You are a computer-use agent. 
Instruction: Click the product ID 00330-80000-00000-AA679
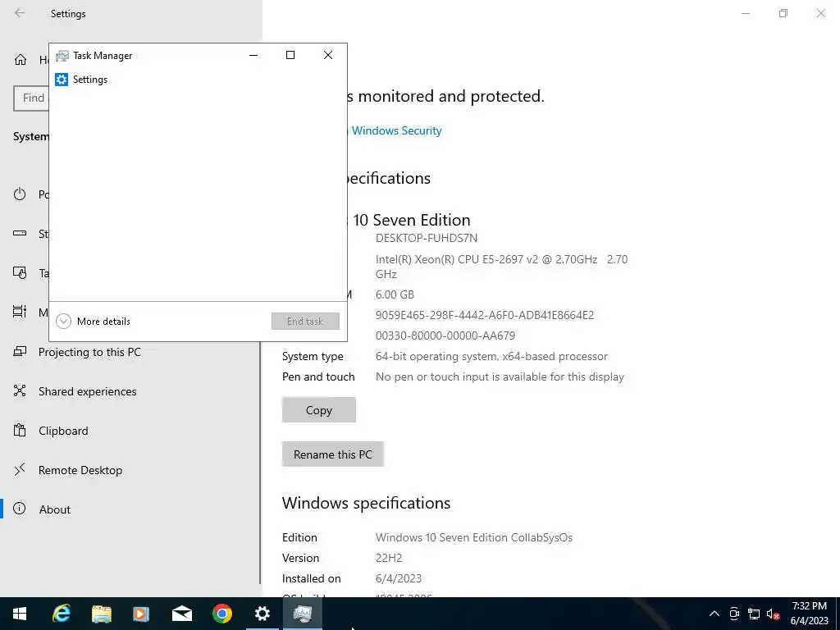point(445,336)
